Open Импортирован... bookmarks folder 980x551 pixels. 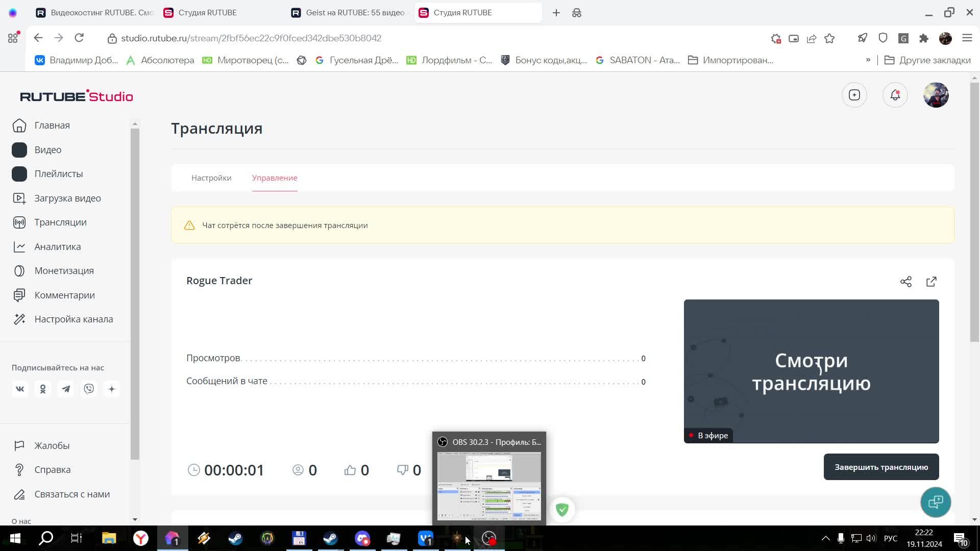(731, 60)
